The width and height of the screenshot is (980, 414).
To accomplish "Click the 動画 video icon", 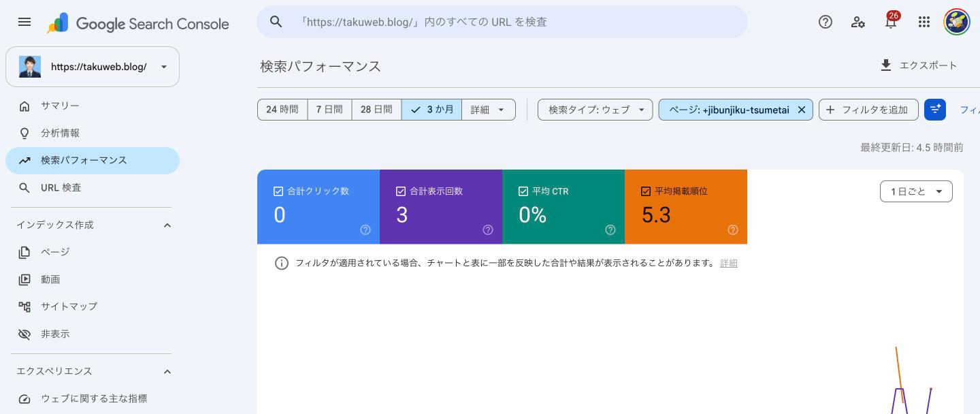I will tap(24, 279).
